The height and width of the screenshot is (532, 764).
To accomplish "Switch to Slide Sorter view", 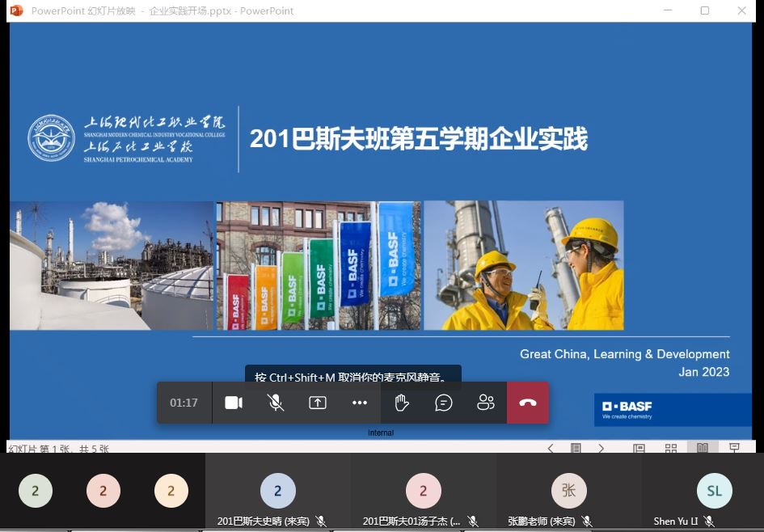I will pos(671,448).
